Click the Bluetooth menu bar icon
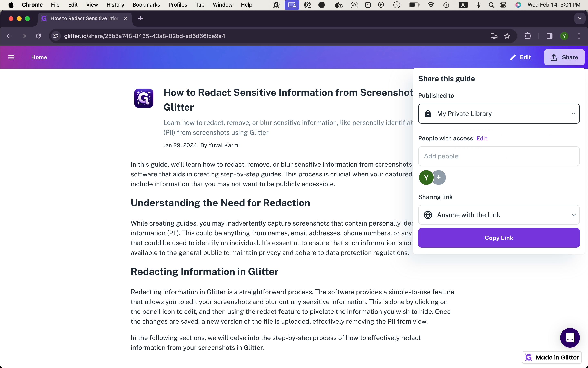The height and width of the screenshot is (368, 588). [478, 5]
